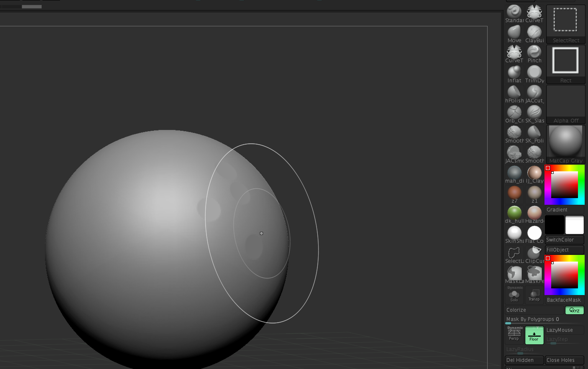
Task: Select the Inflat brush
Action: coord(514,74)
